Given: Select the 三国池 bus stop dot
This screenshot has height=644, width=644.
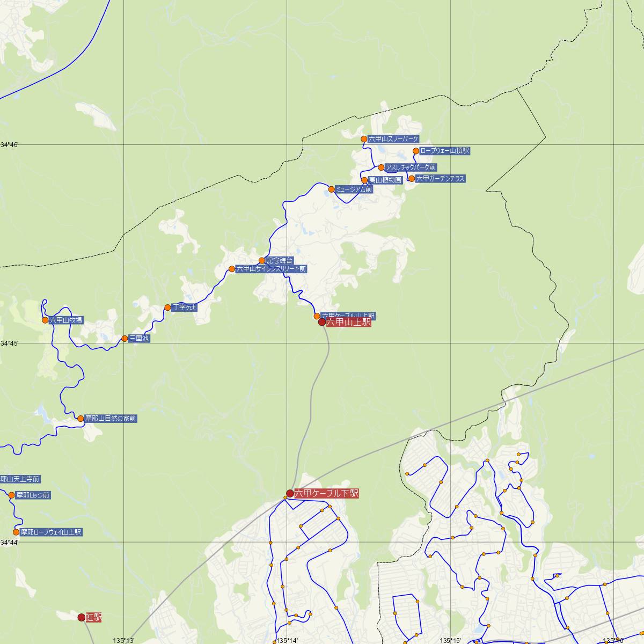Looking at the screenshot, I should pos(125,339).
